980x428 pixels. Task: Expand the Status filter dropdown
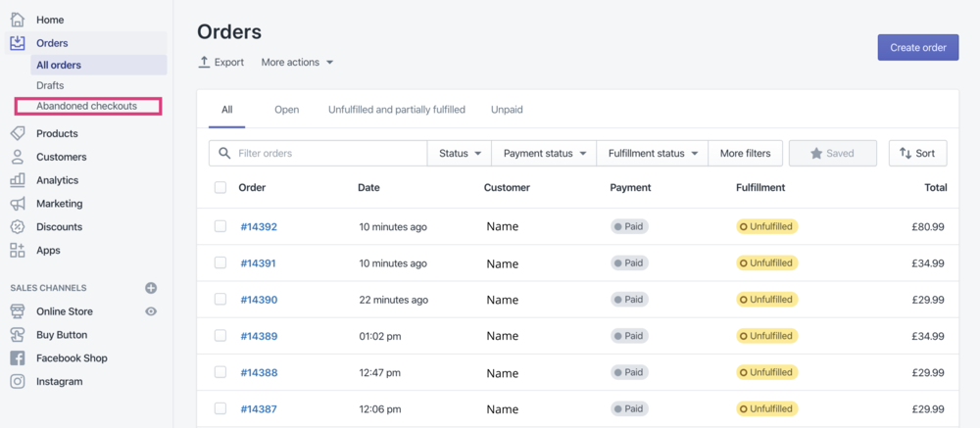point(460,154)
